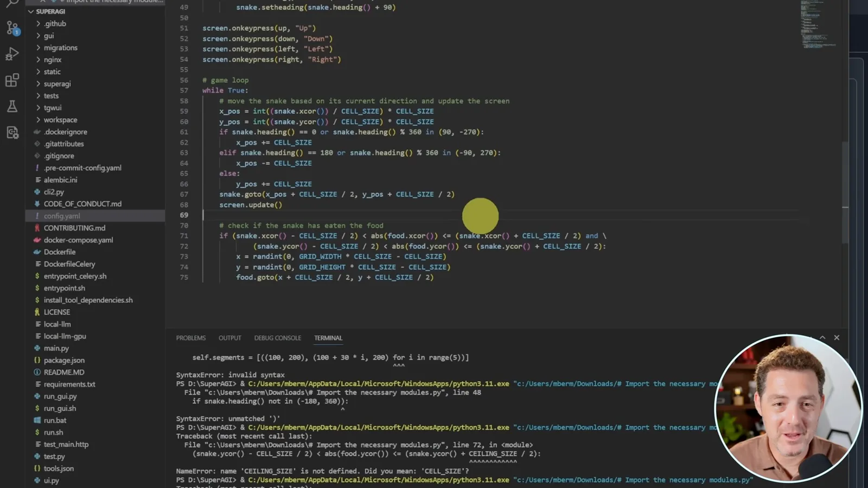Expand the workspace folder
Image resolution: width=868 pixels, height=488 pixels.
click(61, 120)
